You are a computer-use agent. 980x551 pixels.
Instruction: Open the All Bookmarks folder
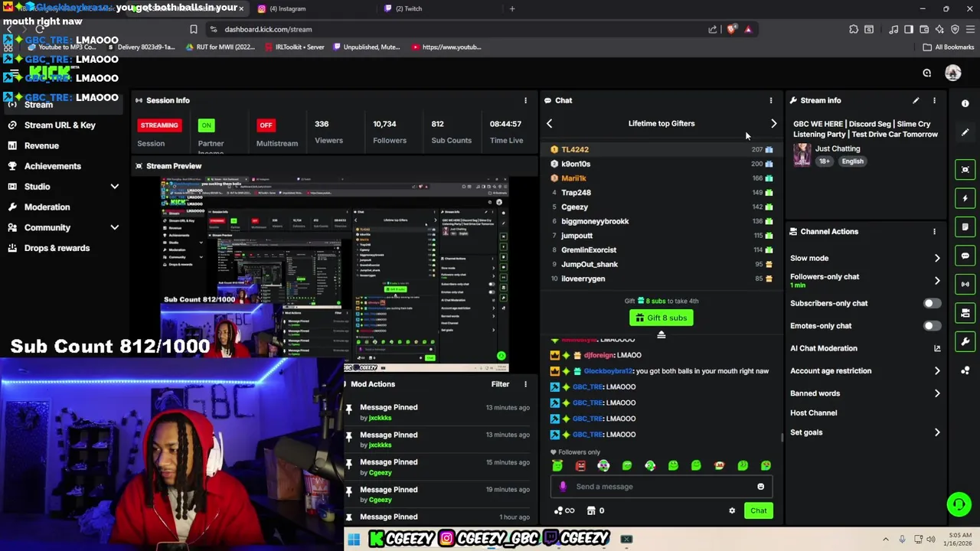coord(948,47)
